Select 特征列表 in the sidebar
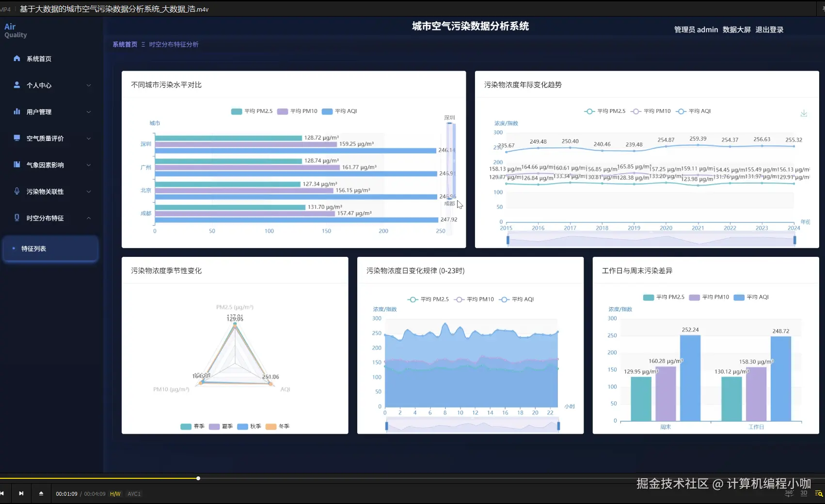Screen dimensions: 825x504 point(34,249)
